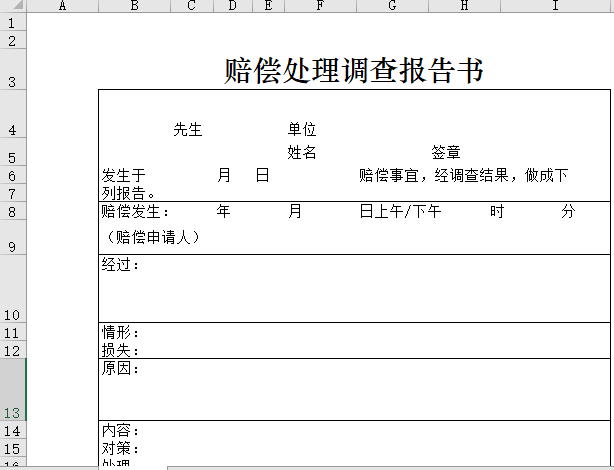Click the 损失: cell
Viewport: 614px width, 470px height.
(x=121, y=351)
